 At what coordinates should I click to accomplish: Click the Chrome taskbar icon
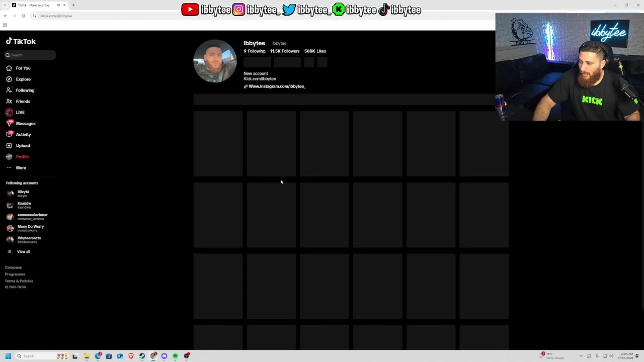click(153, 356)
